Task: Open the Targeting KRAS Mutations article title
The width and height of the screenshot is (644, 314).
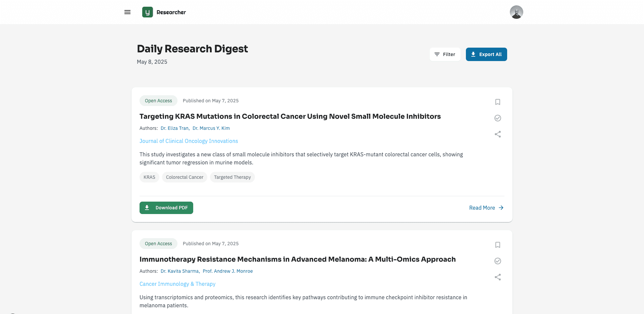Action: click(x=290, y=116)
